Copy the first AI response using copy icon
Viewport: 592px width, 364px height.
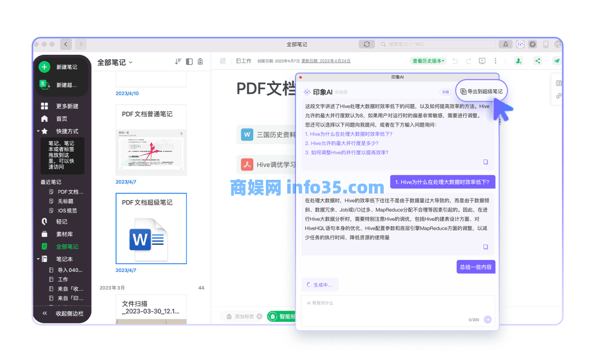tap(485, 162)
